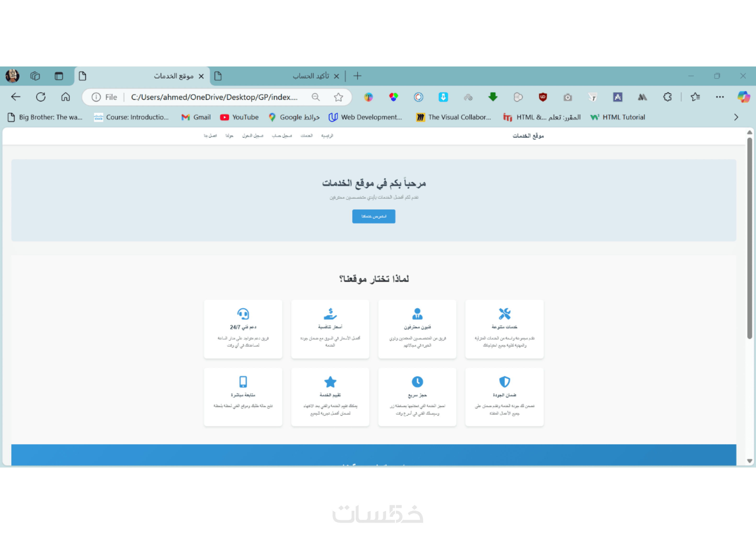Click the address bar URL field
Screen dimensions: 756x534
point(214,97)
